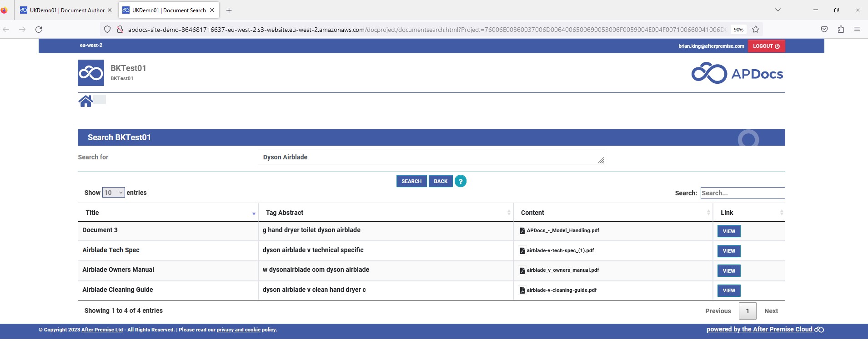Screen dimensions: 868x341
Task: Select page 1 in pagination
Action: [x=748, y=311]
